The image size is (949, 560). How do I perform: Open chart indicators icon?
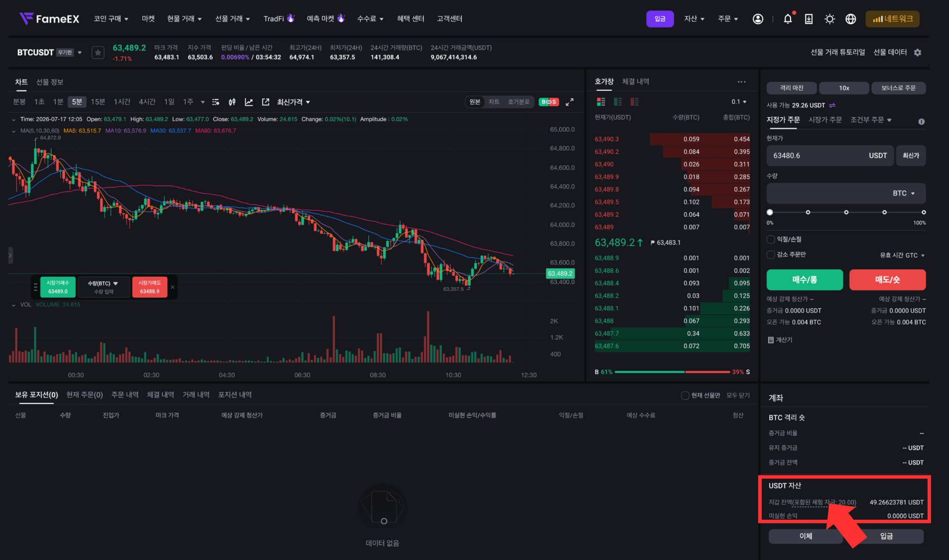tap(249, 102)
